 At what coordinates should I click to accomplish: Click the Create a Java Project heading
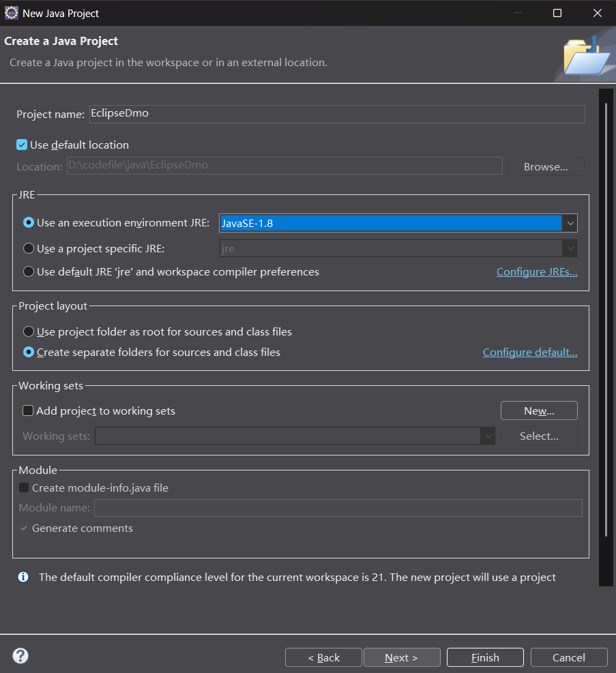click(x=61, y=41)
